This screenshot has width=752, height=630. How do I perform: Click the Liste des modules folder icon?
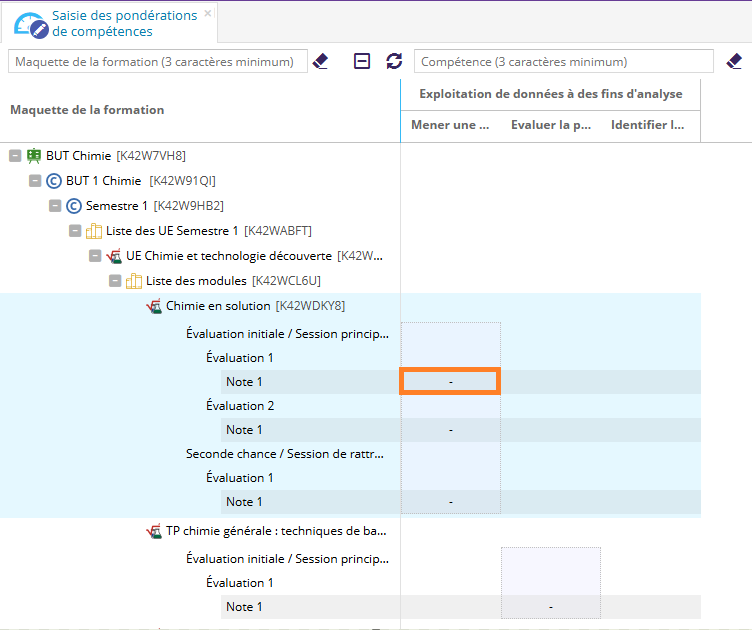(x=134, y=281)
